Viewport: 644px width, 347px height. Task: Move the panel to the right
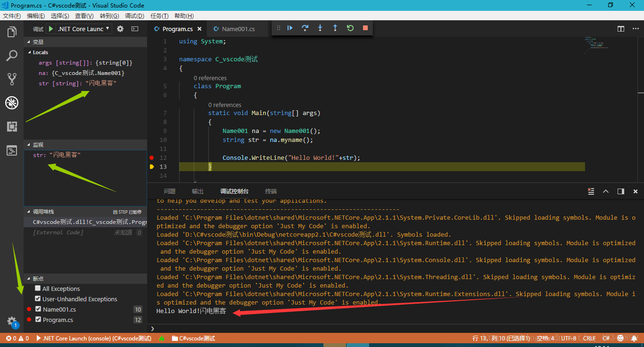pyautogui.click(x=621, y=191)
